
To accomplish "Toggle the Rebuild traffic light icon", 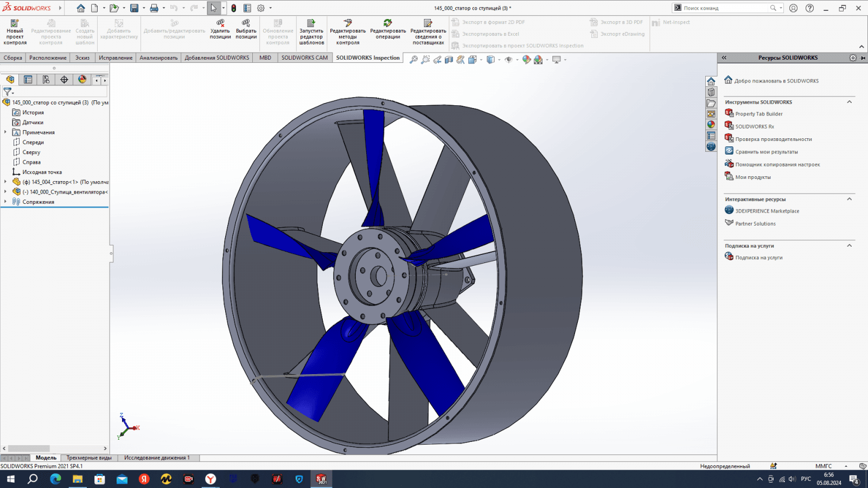I will point(234,8).
